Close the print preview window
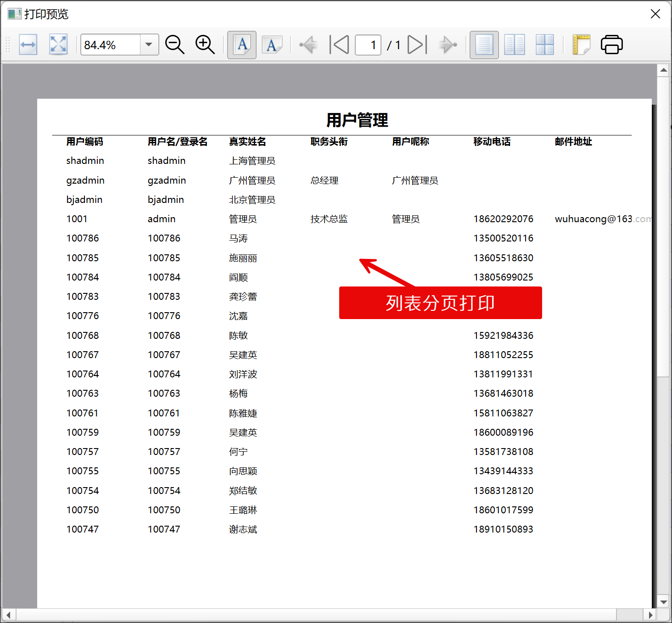Screen dimensions: 672x623 pyautogui.click(x=655, y=14)
